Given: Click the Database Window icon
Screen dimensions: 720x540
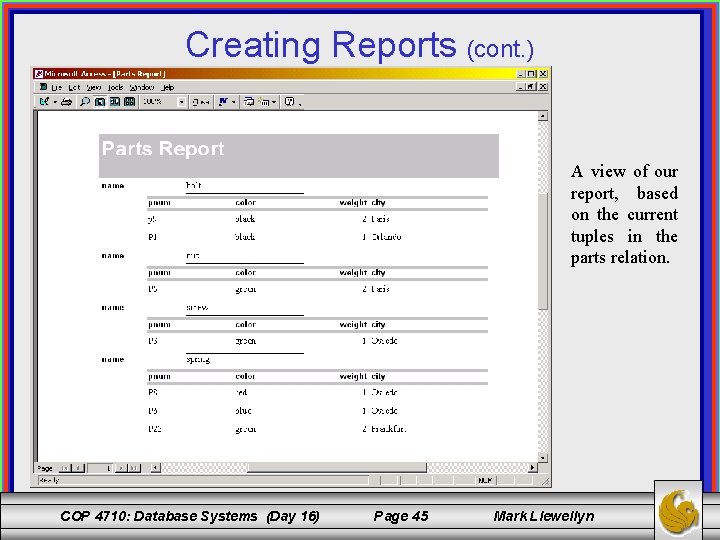Looking at the screenshot, I should coord(249,101).
